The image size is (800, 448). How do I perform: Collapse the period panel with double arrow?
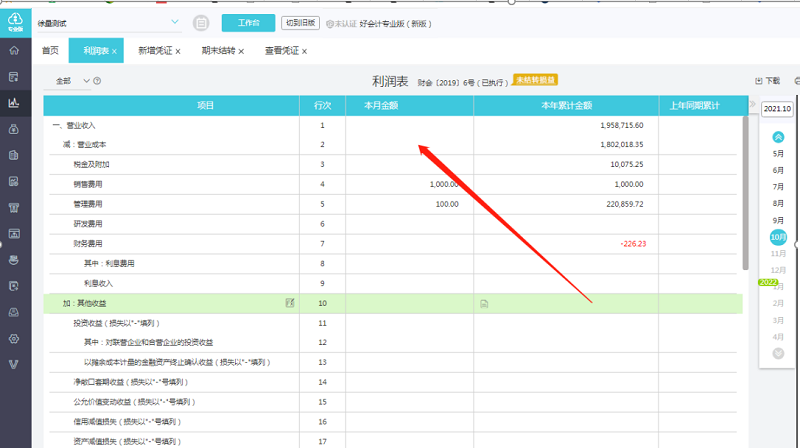(x=752, y=105)
